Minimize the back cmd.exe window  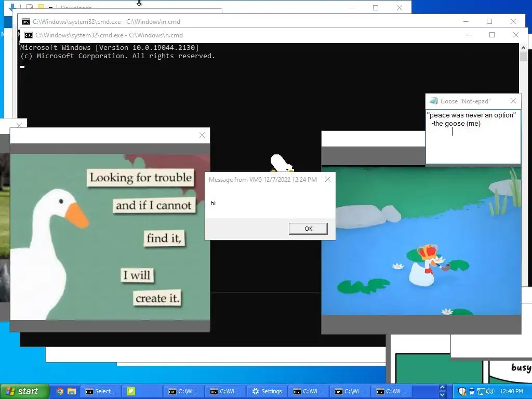pos(466,21)
